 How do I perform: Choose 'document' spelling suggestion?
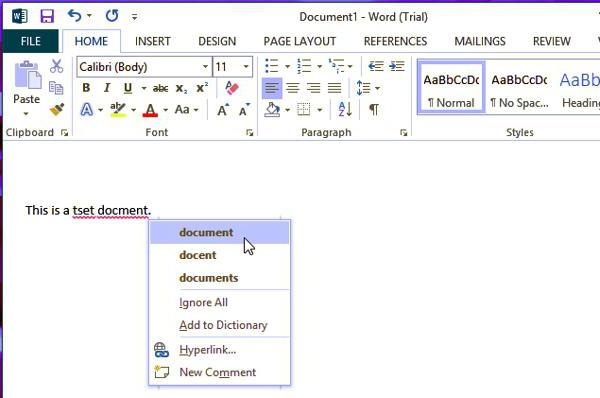point(220,233)
